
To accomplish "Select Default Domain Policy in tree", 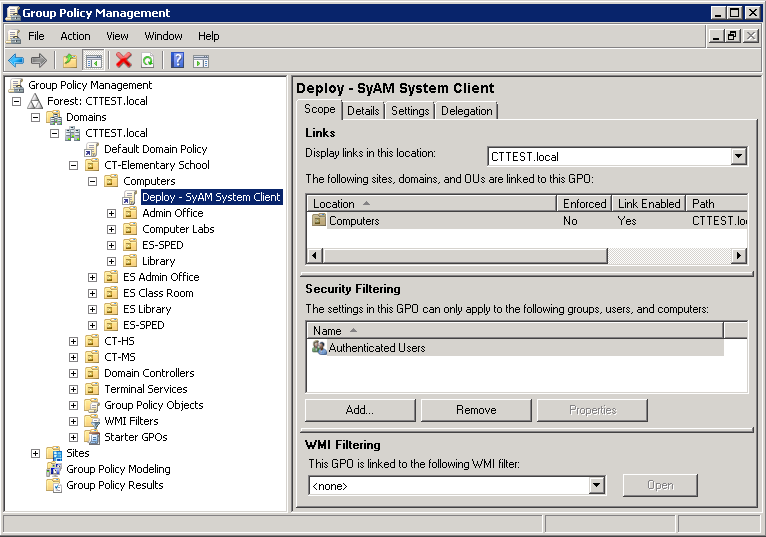I will pos(155,149).
